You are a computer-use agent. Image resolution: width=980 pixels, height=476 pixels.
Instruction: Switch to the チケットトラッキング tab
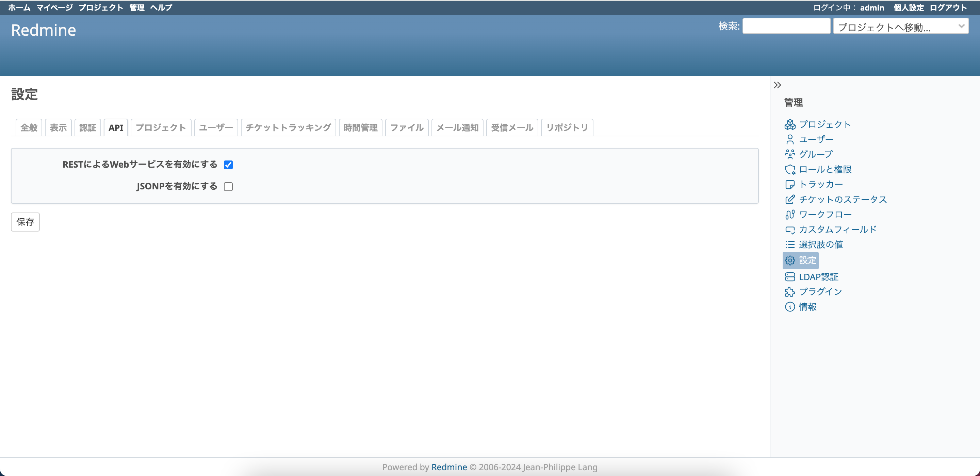tap(288, 128)
